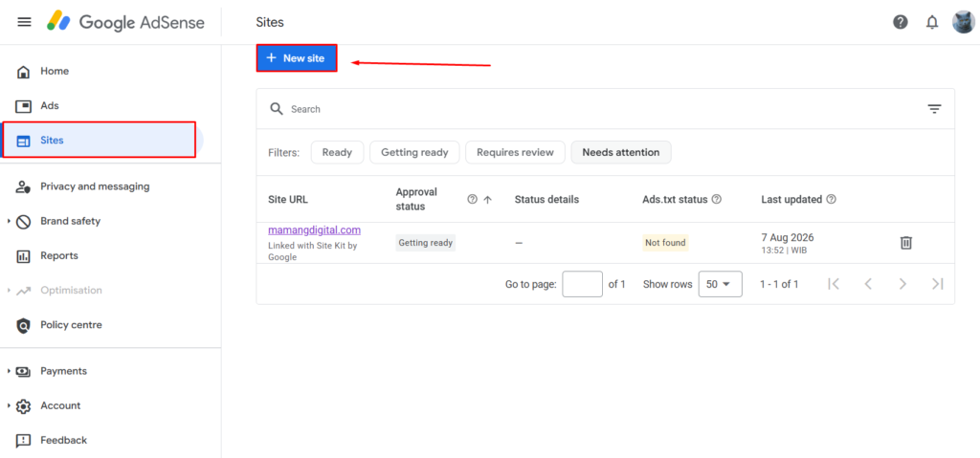Open the Help question mark icon
The height and width of the screenshot is (458, 980).
click(x=900, y=23)
